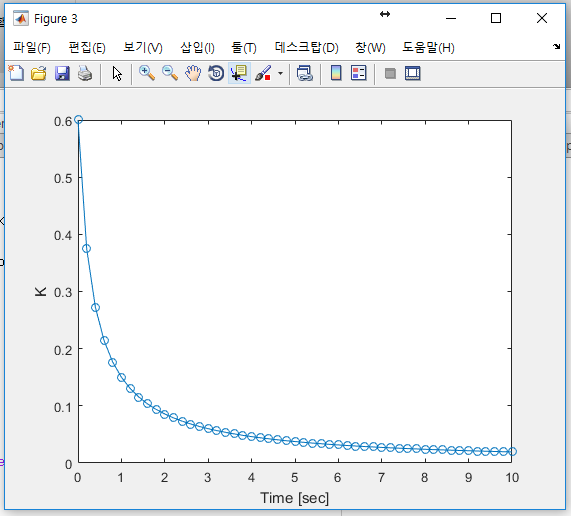Activate the Zoom Out tool
This screenshot has width=571, height=516.
click(170, 73)
